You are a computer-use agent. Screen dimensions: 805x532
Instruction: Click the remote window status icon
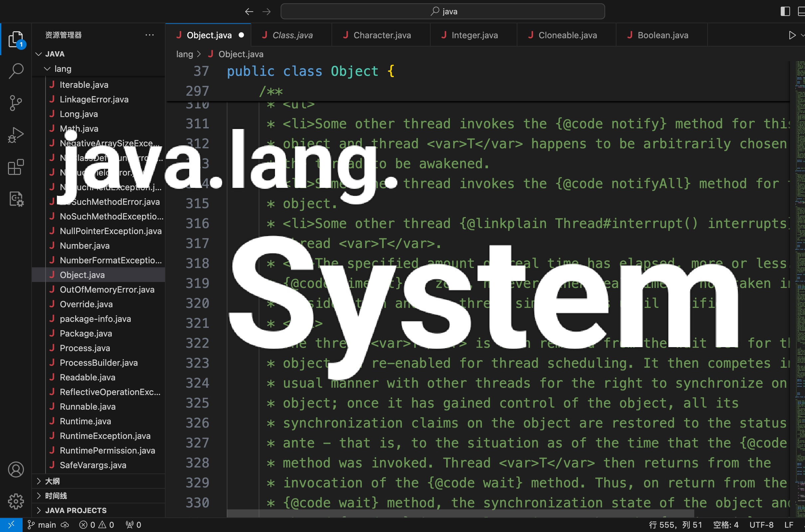[11, 525]
